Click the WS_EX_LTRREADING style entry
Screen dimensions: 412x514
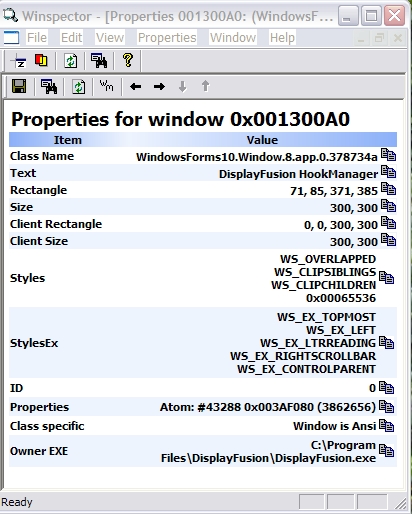[318, 343]
